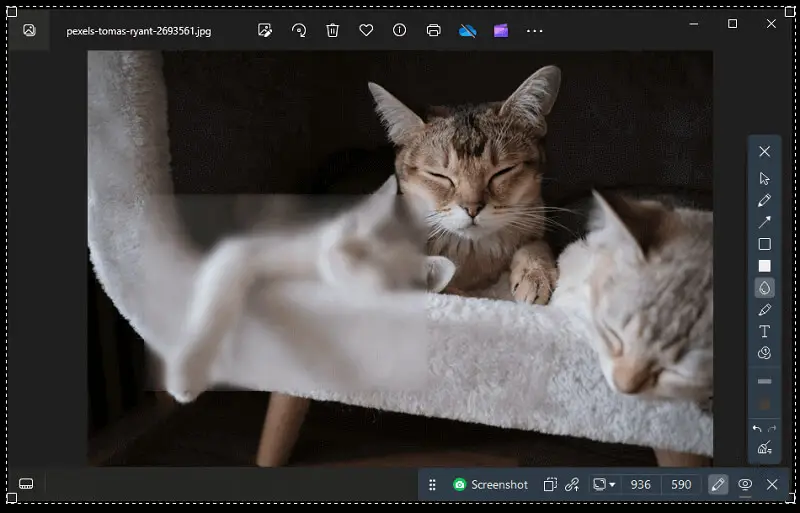The image size is (800, 513).
Task: Mark photo as favorite with heart icon
Action: [366, 31]
